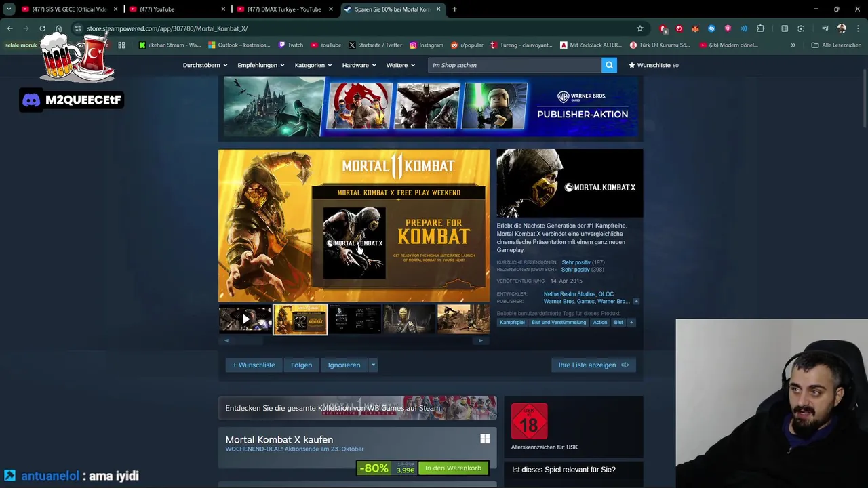Select the dark settings screenshot thumbnail
Viewport: 868px width, 488px height.
tap(354, 319)
